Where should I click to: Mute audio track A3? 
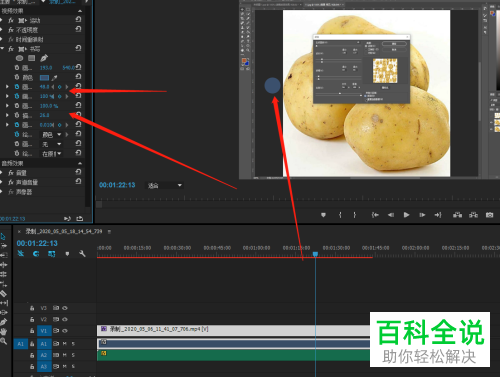click(65, 366)
